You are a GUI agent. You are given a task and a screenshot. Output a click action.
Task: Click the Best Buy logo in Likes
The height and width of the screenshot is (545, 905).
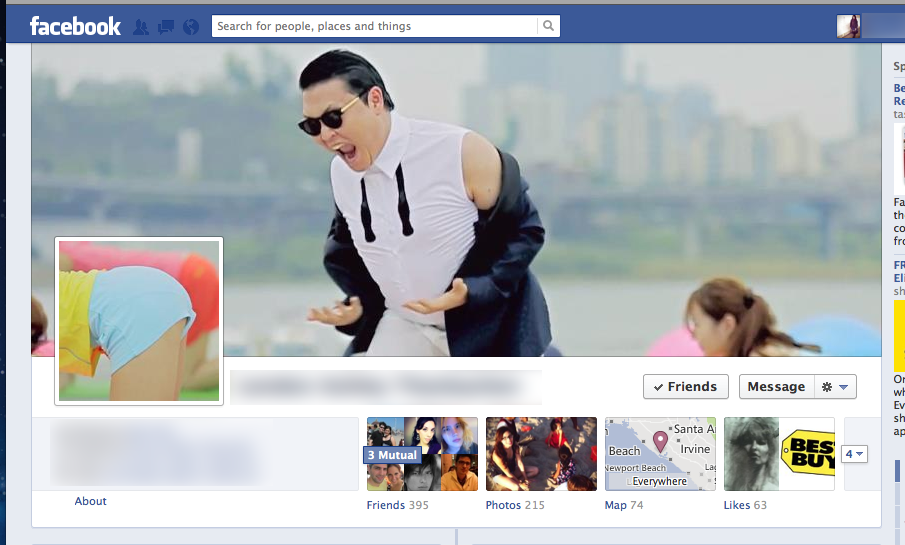click(806, 452)
